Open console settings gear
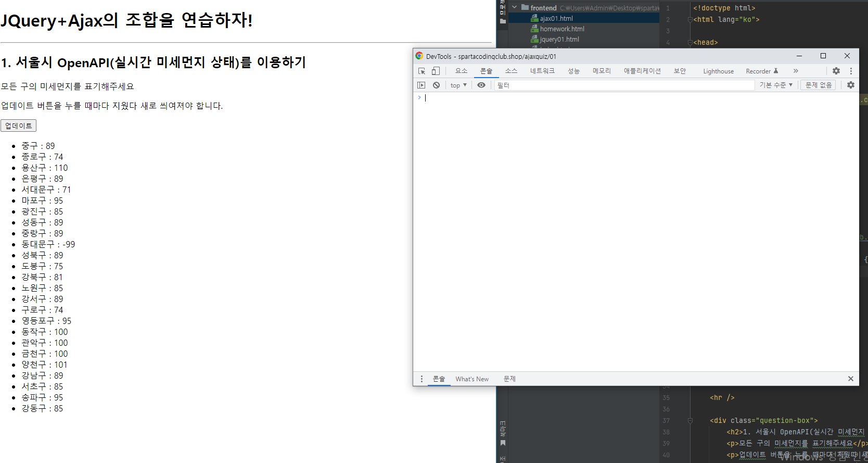Image resolution: width=868 pixels, height=463 pixels. 851,85
